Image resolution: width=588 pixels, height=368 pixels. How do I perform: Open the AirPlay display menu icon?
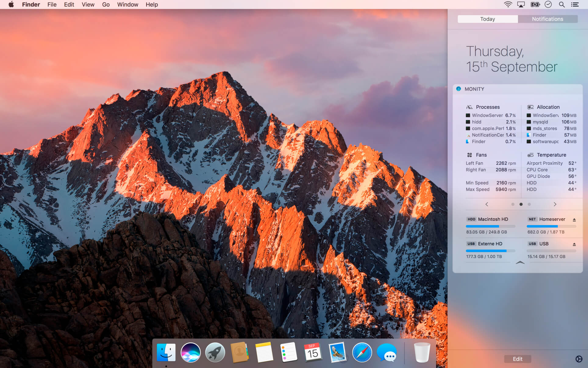(x=521, y=5)
